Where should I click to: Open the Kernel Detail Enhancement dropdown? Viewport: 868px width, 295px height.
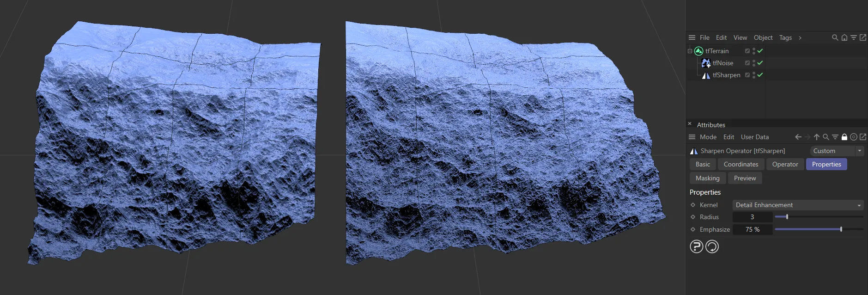click(x=798, y=205)
